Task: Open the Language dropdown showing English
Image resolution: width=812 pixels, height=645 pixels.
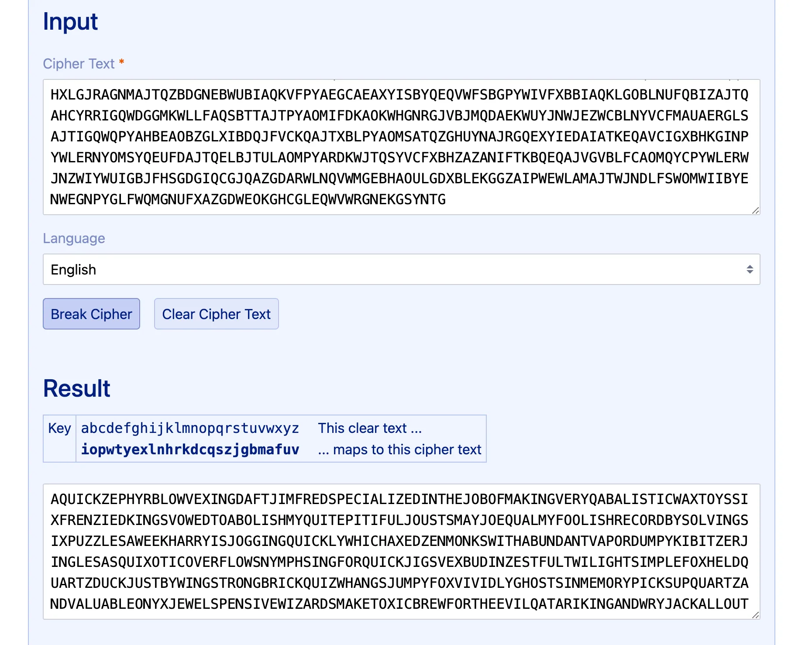Action: point(393,269)
